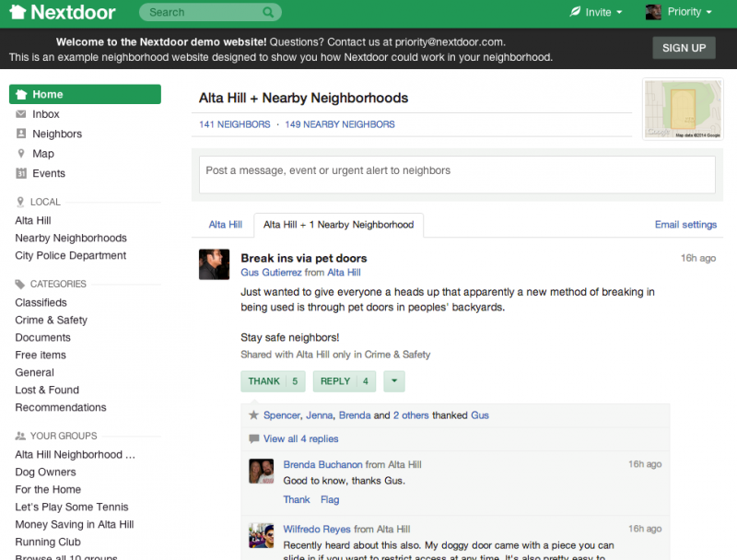This screenshot has width=737, height=560.
Task: Open Dog Owners group
Action: coord(45,472)
